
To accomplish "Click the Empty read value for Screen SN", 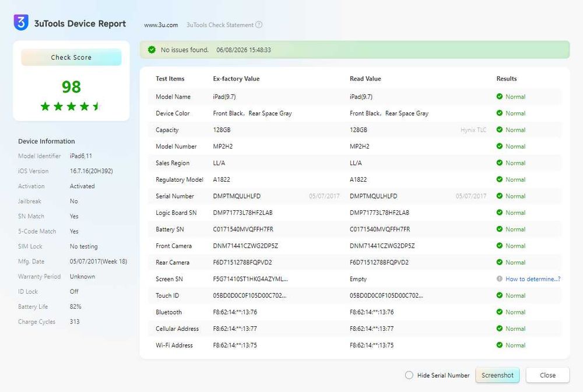I will pyautogui.click(x=358, y=279).
